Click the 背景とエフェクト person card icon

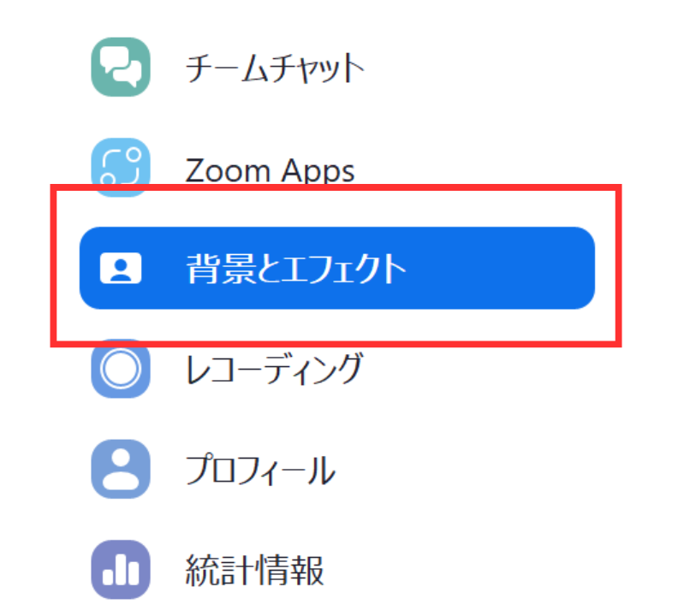point(121,268)
